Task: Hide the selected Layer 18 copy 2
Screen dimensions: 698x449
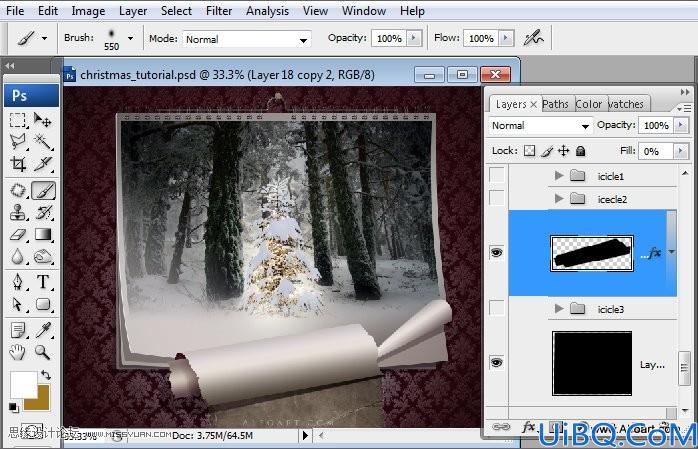Action: 497,253
